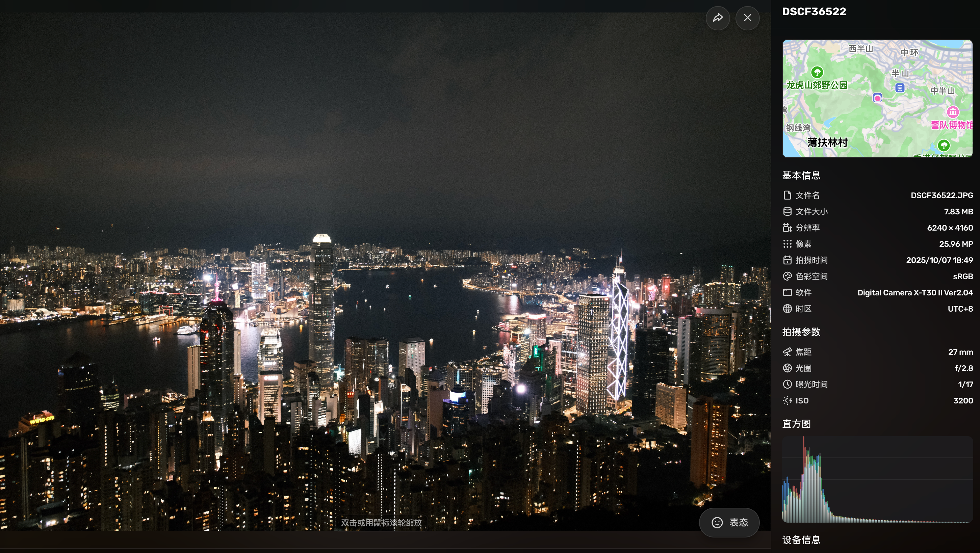Click the file icon beside 文件名

(787, 195)
